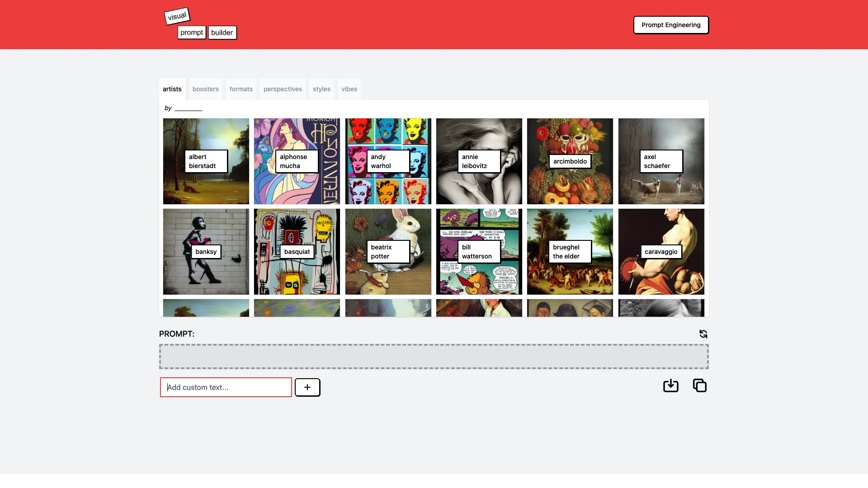Select the Arcimboldo artist thumbnail
Viewport: 868px width, 488px height.
569,161
